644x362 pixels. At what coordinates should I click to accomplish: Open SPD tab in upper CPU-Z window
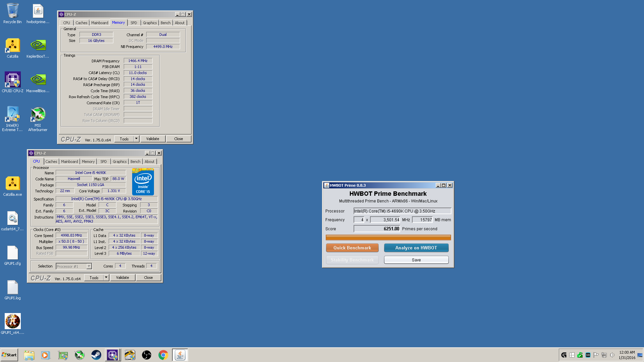pyautogui.click(x=134, y=23)
